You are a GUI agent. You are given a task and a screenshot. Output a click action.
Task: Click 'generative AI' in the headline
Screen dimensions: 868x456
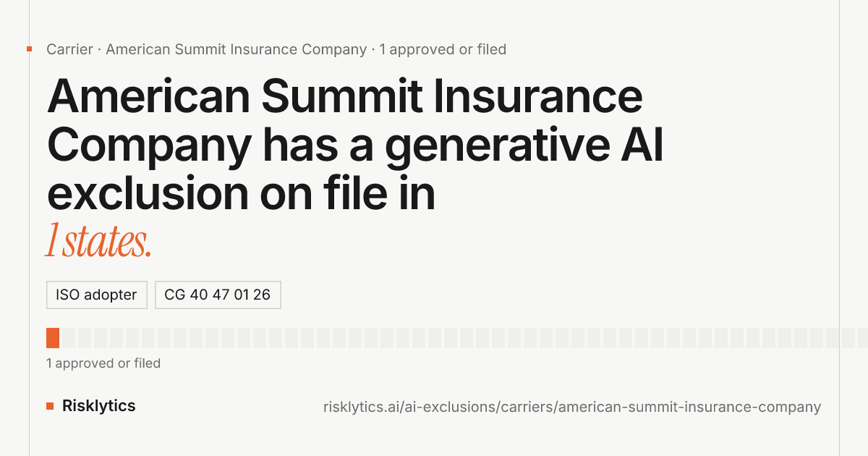pos(524,145)
